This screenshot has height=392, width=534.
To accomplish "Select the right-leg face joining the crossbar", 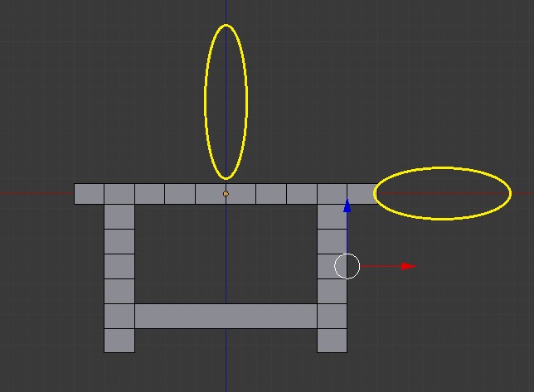I will point(332,316).
